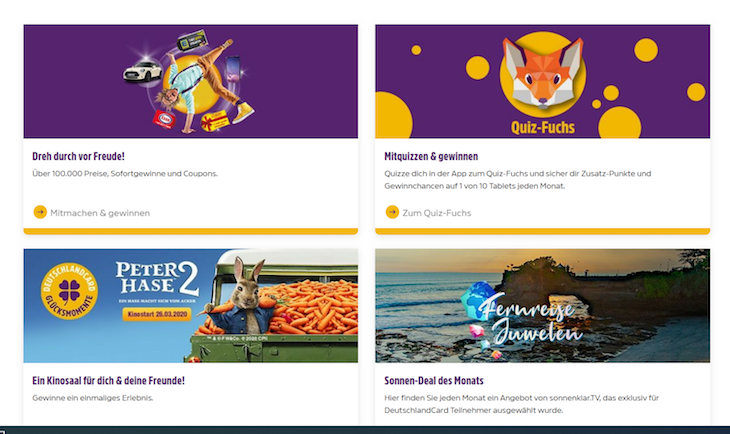Open the Mitmachen & gewinnen link
The image size is (730, 434).
pyautogui.click(x=100, y=213)
